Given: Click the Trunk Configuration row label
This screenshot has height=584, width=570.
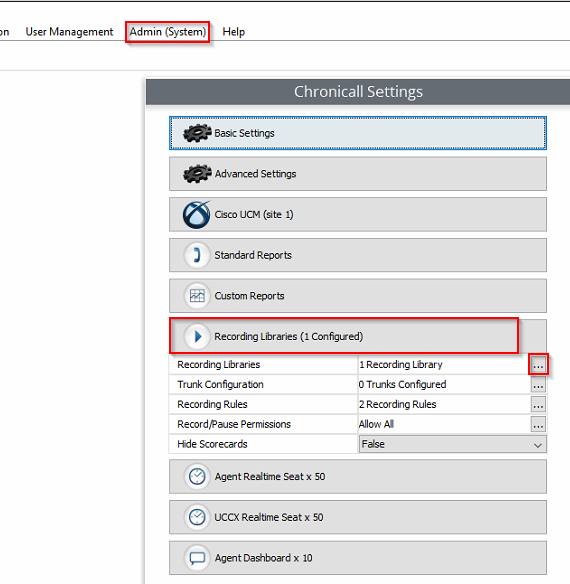Looking at the screenshot, I should coord(221,384).
